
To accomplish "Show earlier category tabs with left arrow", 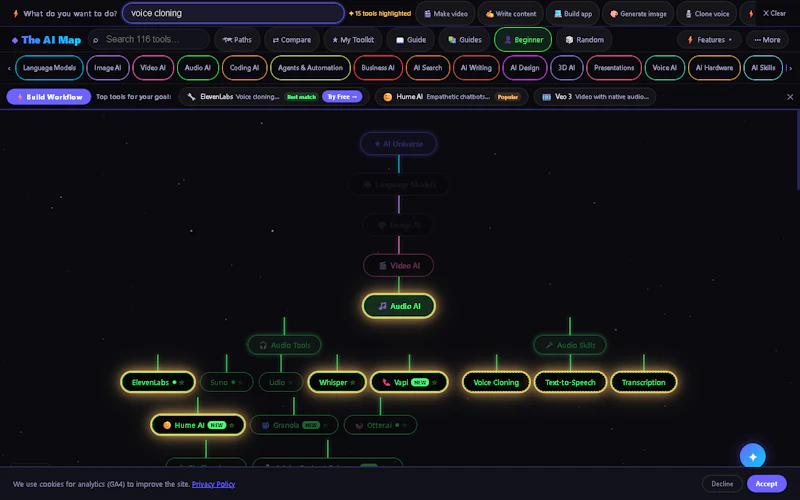I will [9, 68].
